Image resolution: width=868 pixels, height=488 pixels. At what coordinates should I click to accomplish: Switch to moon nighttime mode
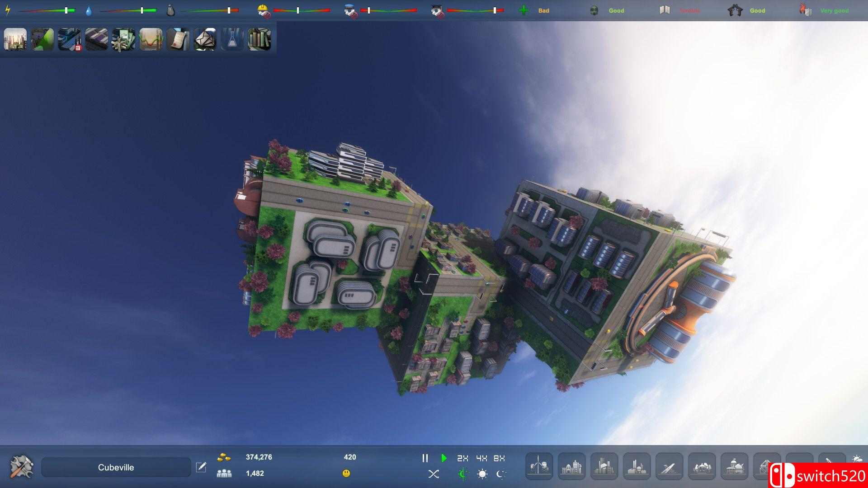(x=500, y=474)
